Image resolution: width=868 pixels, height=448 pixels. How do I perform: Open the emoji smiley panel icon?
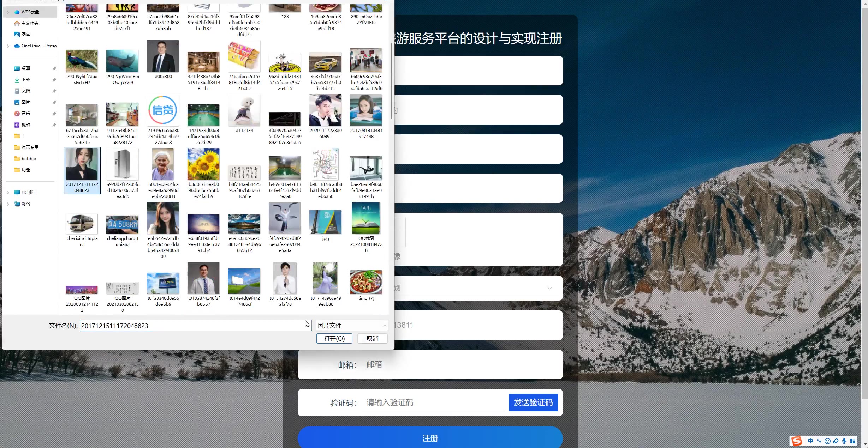click(x=827, y=441)
